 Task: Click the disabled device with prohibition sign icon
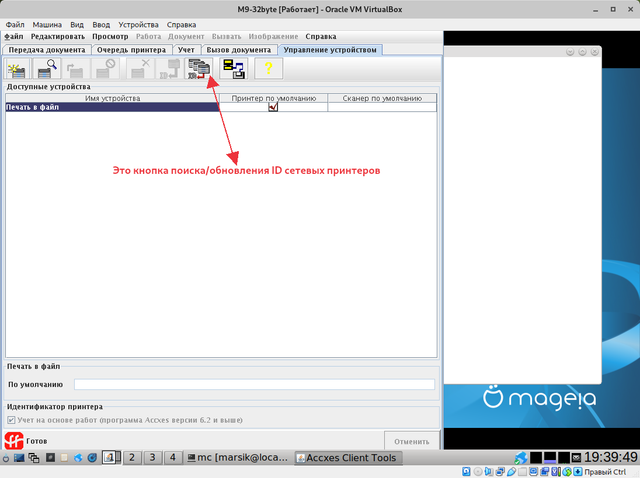coord(105,68)
